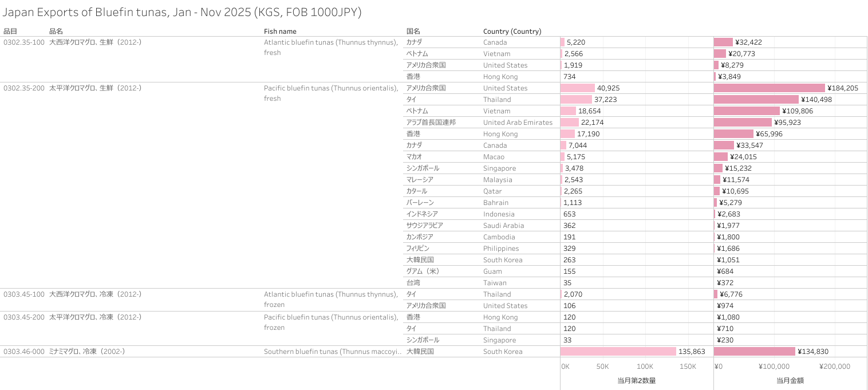Click South Korea's 135,863 quantity bar

click(x=618, y=352)
